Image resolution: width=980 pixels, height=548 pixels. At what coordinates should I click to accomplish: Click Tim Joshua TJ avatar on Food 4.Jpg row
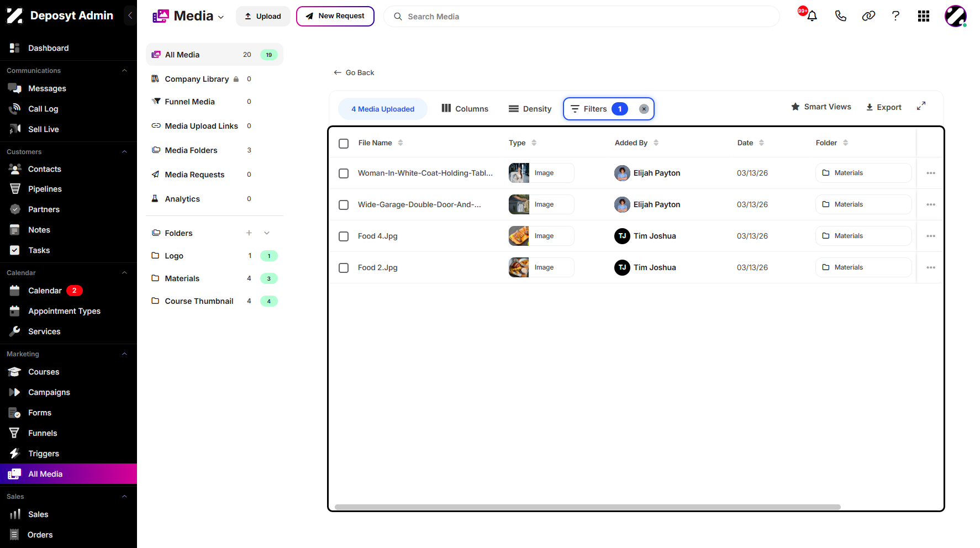pos(622,236)
